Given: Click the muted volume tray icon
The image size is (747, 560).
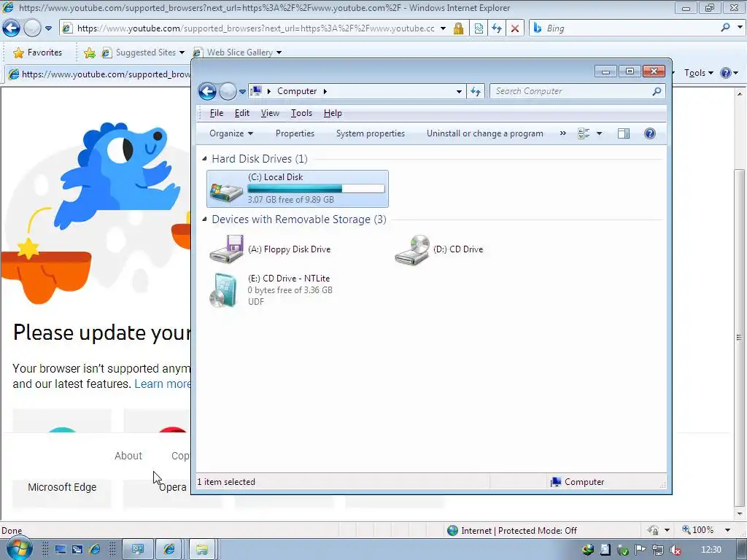Looking at the screenshot, I should (675, 550).
